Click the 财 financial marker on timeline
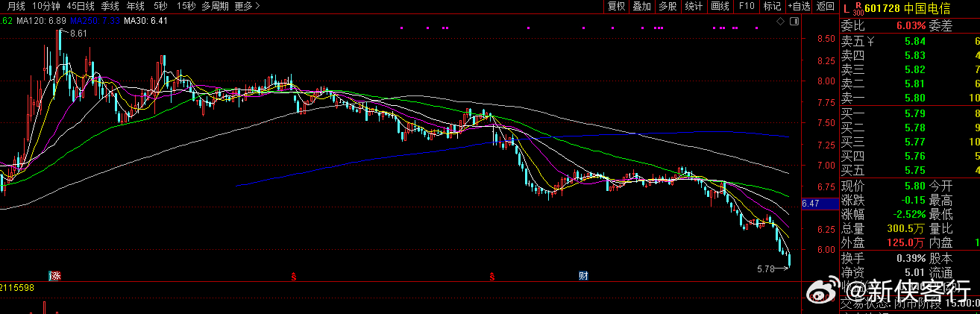980x314 pixels. coord(583,275)
